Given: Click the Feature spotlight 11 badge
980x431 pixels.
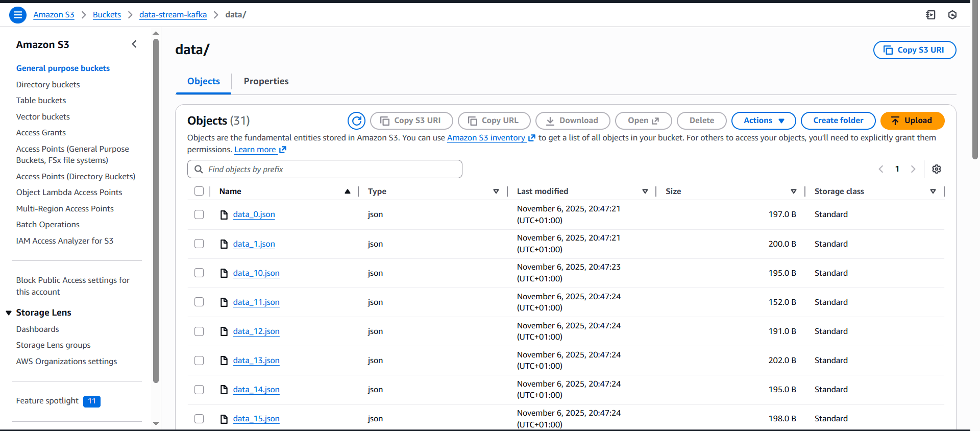Looking at the screenshot, I should point(92,401).
